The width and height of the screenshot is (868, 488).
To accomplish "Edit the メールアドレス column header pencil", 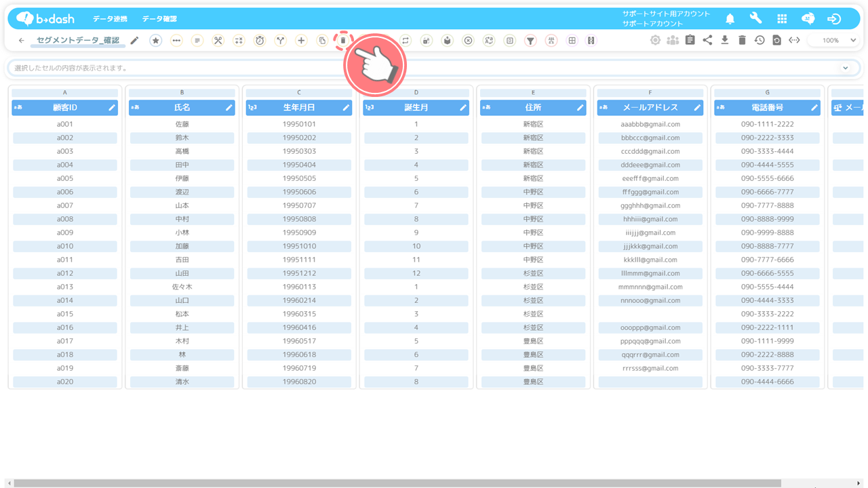I will [697, 107].
